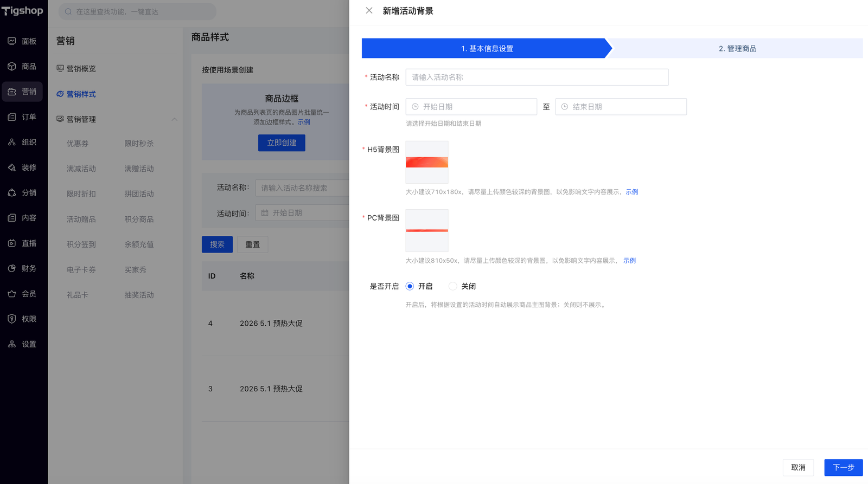The width and height of the screenshot is (868, 484).
Task: Select the 关闭 radio button
Action: pyautogui.click(x=453, y=286)
